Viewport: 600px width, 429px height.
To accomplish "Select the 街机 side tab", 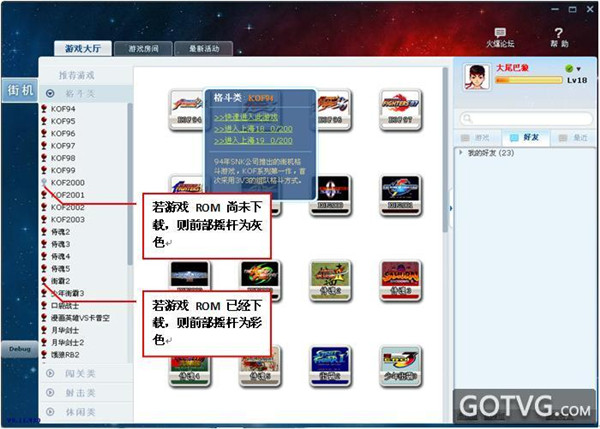I will [x=20, y=90].
